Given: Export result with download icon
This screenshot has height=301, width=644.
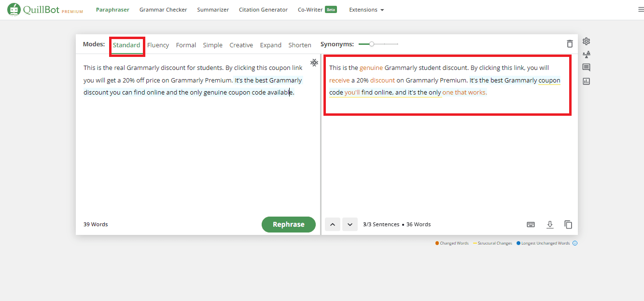Looking at the screenshot, I should tap(549, 224).
